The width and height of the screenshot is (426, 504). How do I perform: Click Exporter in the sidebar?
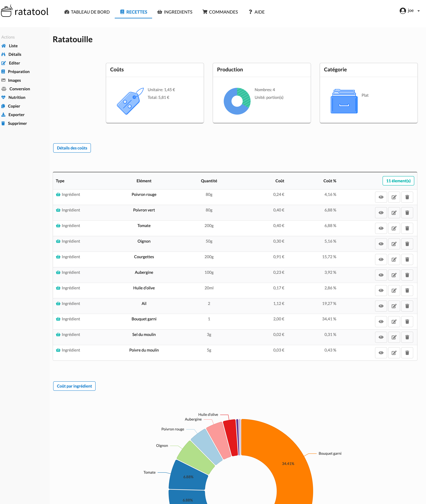[x=13, y=115]
